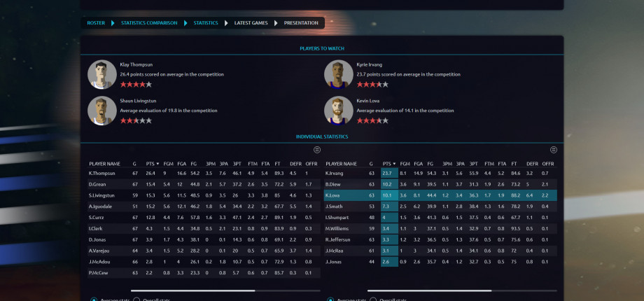
Task: Select J.McAdou row in left table
Action: click(204, 262)
